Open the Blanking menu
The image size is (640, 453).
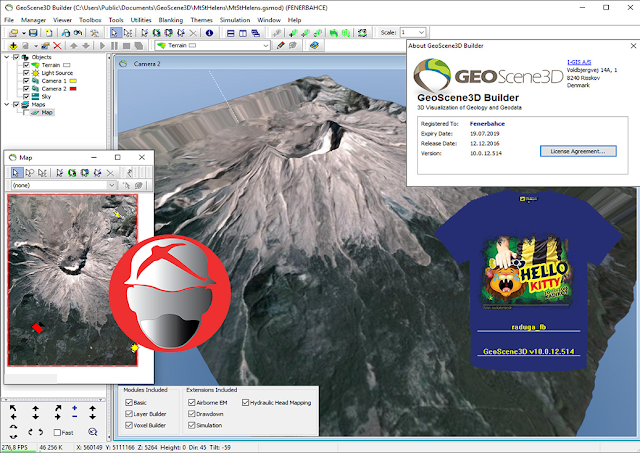point(171,20)
